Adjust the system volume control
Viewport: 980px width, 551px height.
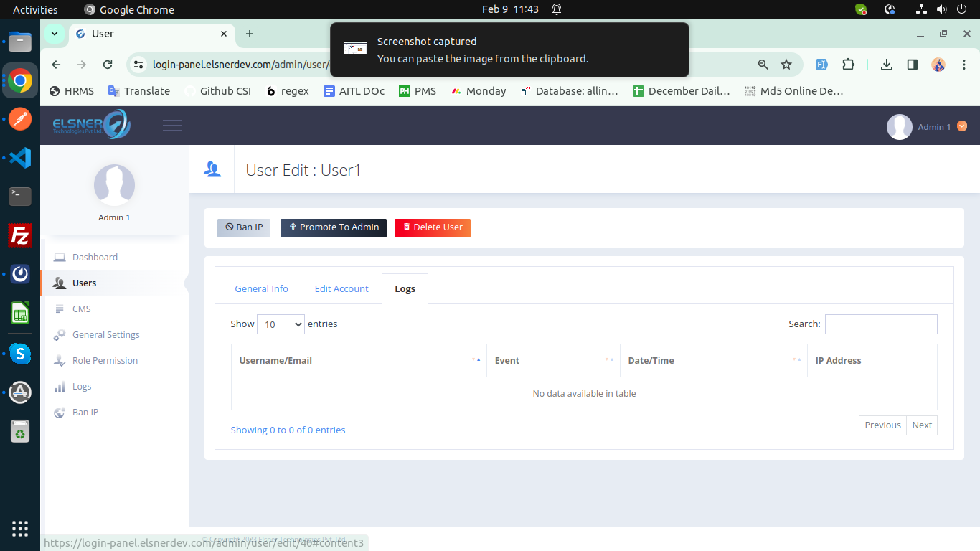point(941,9)
